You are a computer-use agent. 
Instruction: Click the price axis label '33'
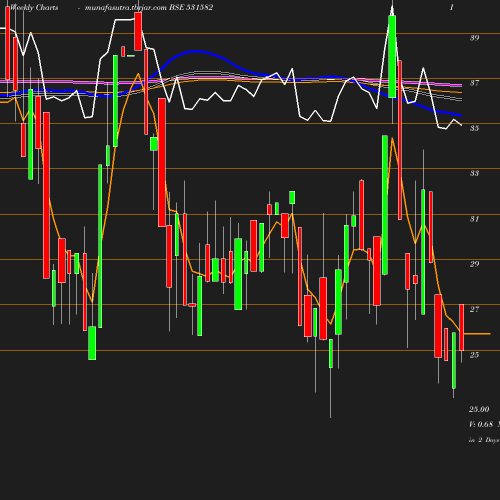(475, 173)
